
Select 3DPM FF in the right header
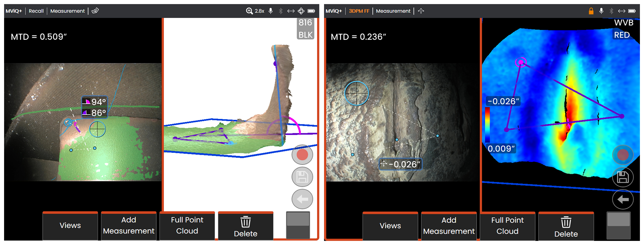click(x=359, y=11)
